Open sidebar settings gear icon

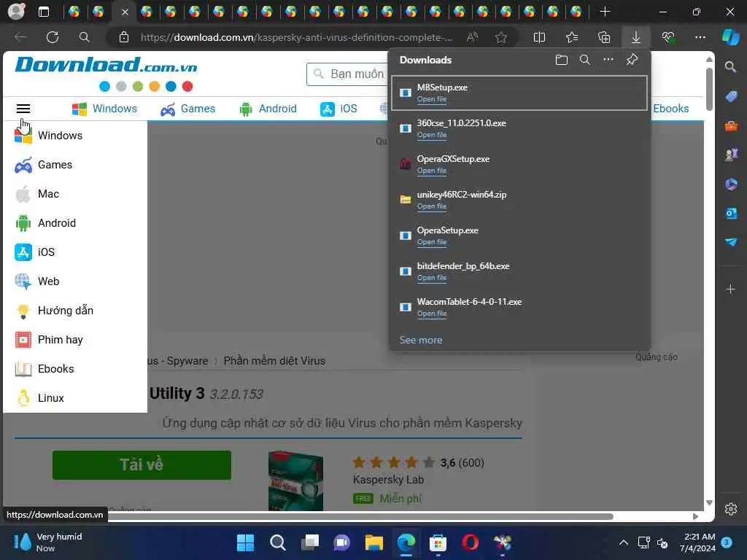click(x=731, y=509)
